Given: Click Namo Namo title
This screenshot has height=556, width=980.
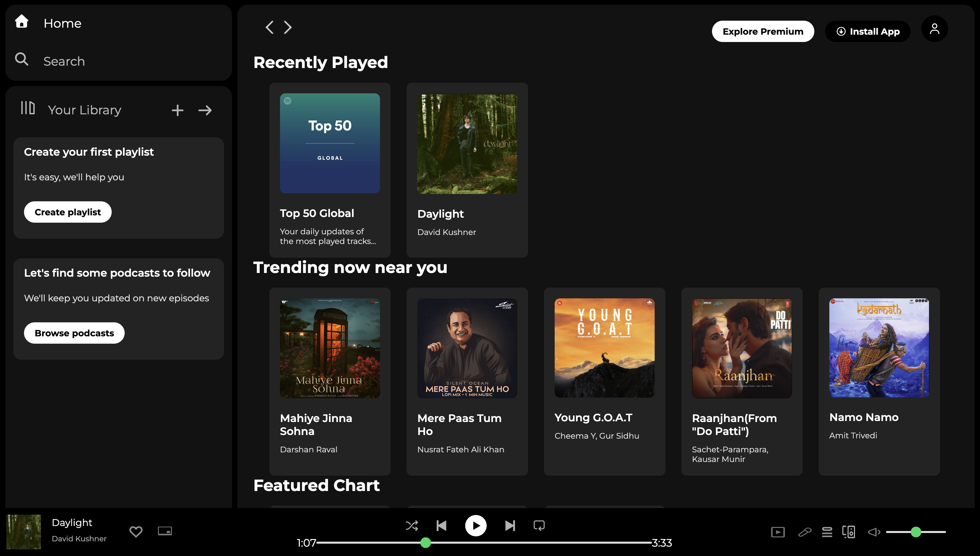Looking at the screenshot, I should click(864, 417).
